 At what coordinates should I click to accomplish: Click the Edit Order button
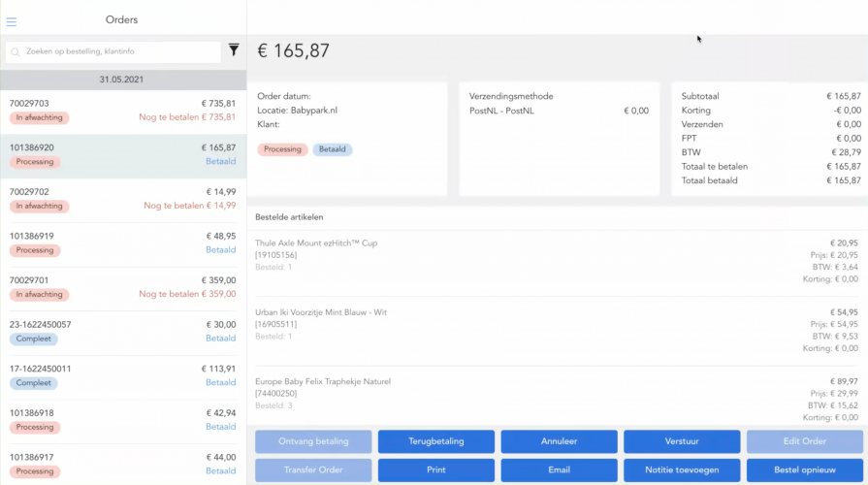[804, 441]
